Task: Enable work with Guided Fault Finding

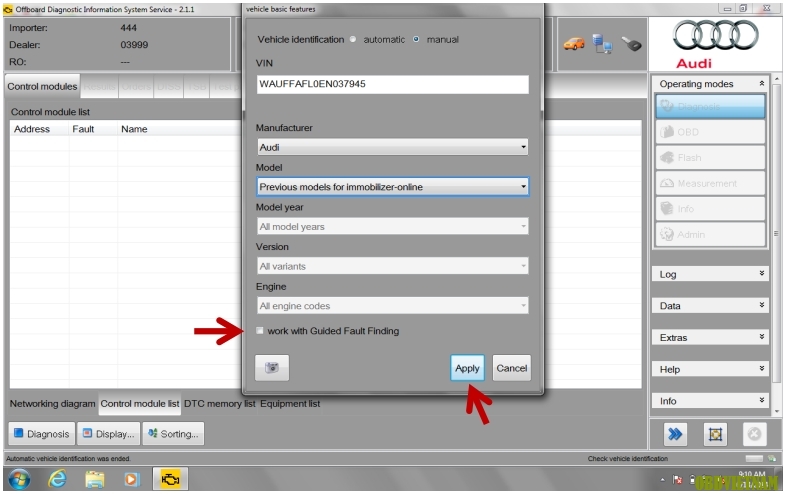Action: (261, 331)
